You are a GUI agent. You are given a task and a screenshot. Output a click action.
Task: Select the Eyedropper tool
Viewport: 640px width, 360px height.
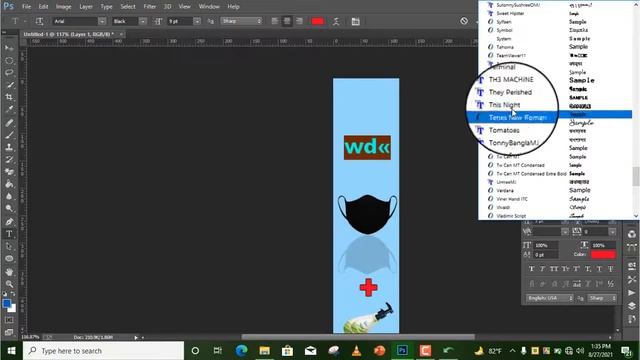coord(9,109)
